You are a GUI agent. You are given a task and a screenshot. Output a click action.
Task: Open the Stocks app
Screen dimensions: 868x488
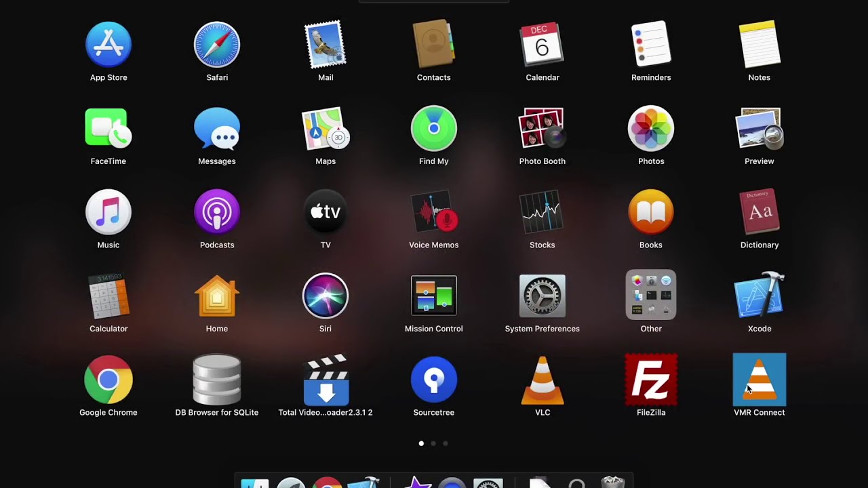[542, 212]
